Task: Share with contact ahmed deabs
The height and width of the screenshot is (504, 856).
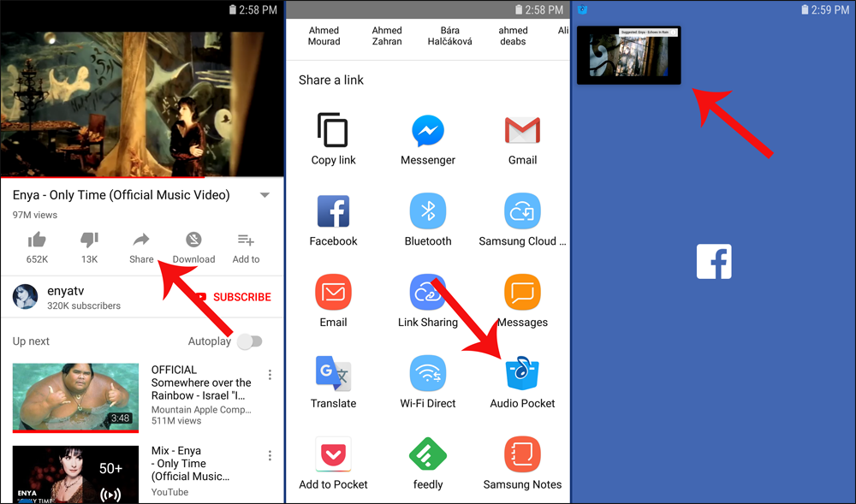Action: point(513,36)
